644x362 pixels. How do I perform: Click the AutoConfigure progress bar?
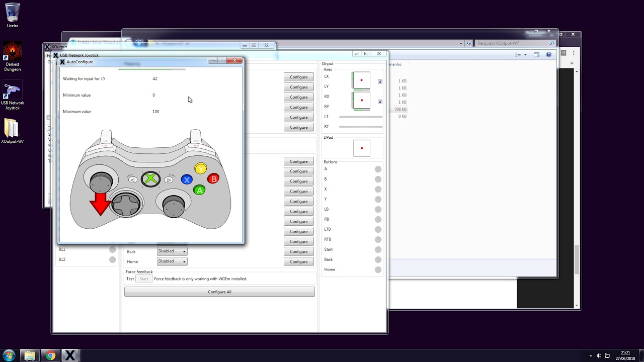click(x=152, y=69)
